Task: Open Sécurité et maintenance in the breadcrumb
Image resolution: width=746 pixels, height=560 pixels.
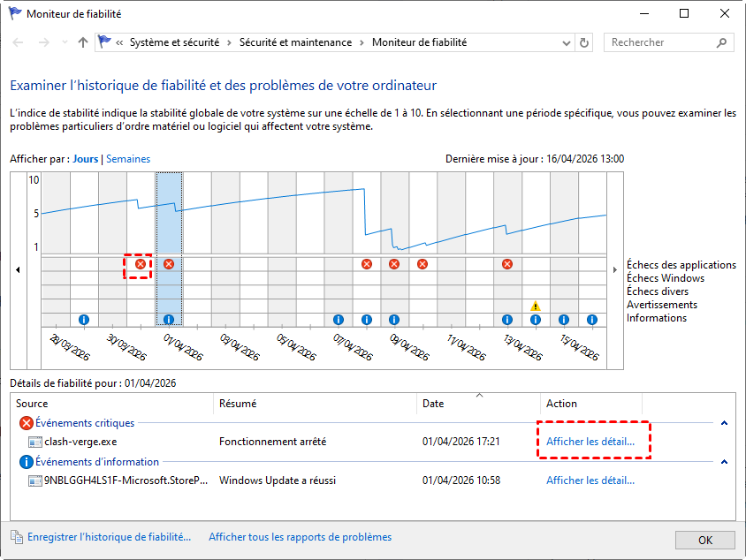Action: point(296,42)
